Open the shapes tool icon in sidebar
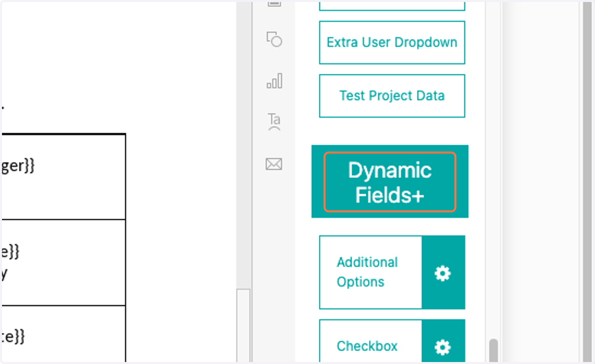This screenshot has height=364, width=595. pos(274,39)
